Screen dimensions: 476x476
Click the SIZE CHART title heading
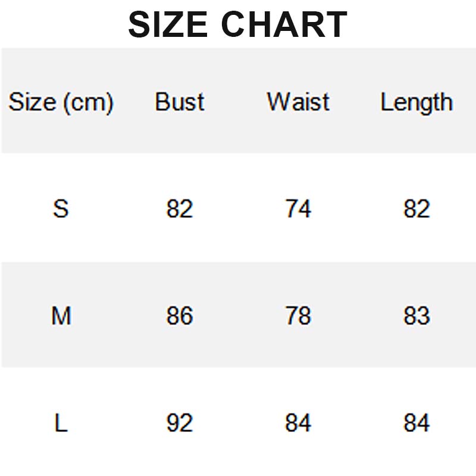coord(237,25)
